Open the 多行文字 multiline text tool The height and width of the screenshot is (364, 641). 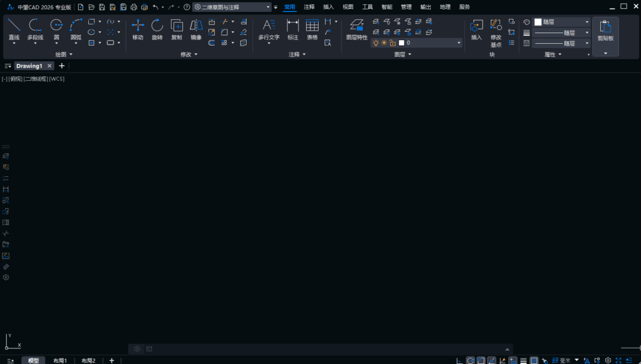tap(269, 30)
